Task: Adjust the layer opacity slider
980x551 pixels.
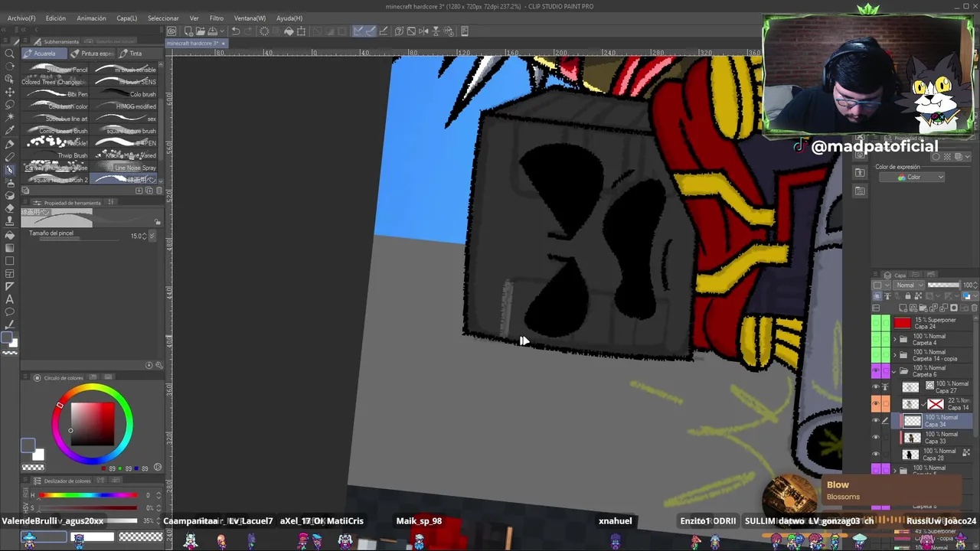Action: pos(943,285)
